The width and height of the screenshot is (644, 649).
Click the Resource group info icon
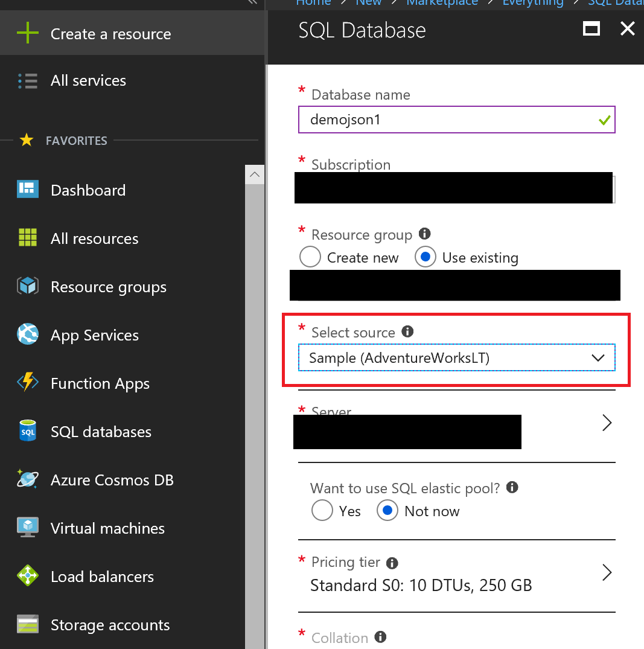click(425, 234)
